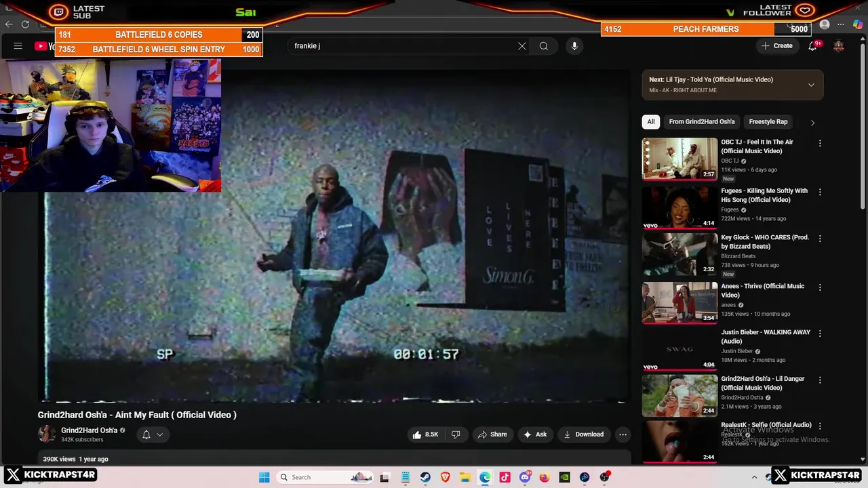
Task: Open NVIDIA app from taskbar
Action: click(x=564, y=477)
